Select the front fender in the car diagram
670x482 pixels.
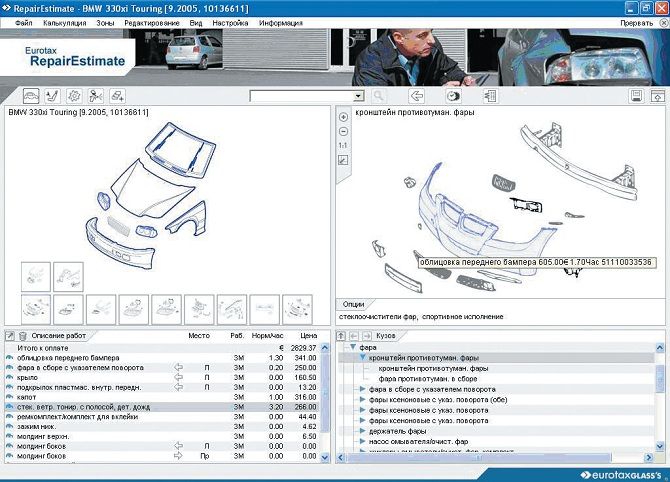coord(188,219)
